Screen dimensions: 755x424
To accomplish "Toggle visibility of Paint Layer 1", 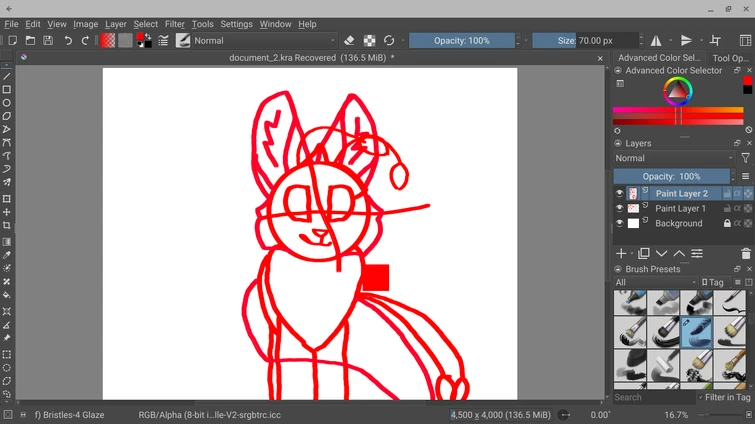I will 620,209.
